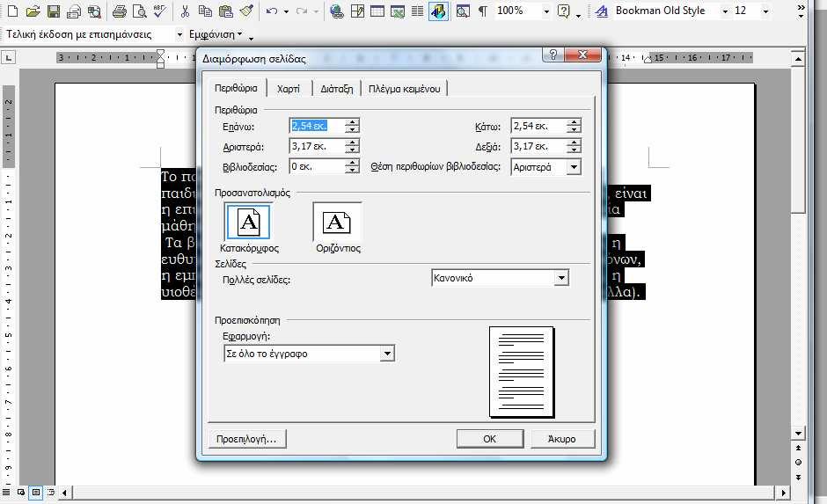Select the Κατακόρυφος portrait orientation
This screenshot has width=827, height=504.
[248, 223]
